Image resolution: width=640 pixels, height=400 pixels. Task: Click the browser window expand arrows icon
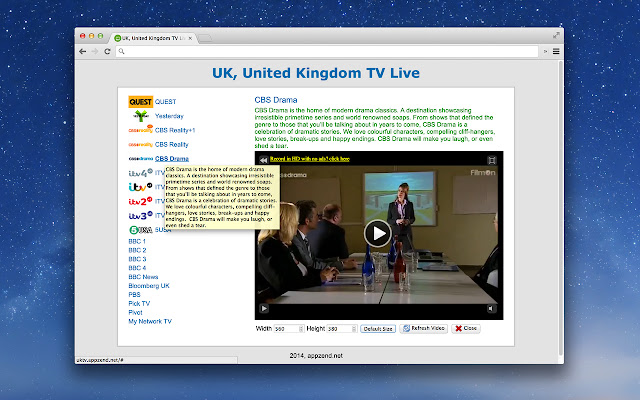[556, 36]
